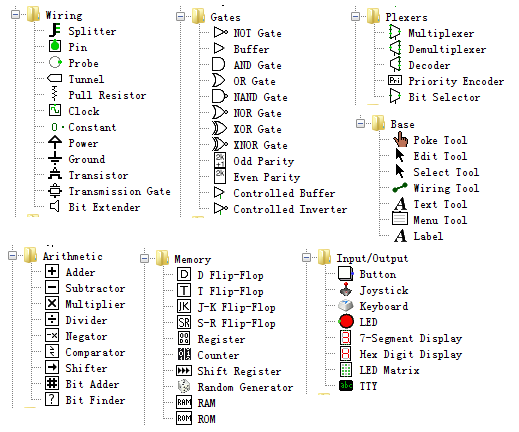519x432 pixels.
Task: Select the TTY terminal icon
Action: 346,386
